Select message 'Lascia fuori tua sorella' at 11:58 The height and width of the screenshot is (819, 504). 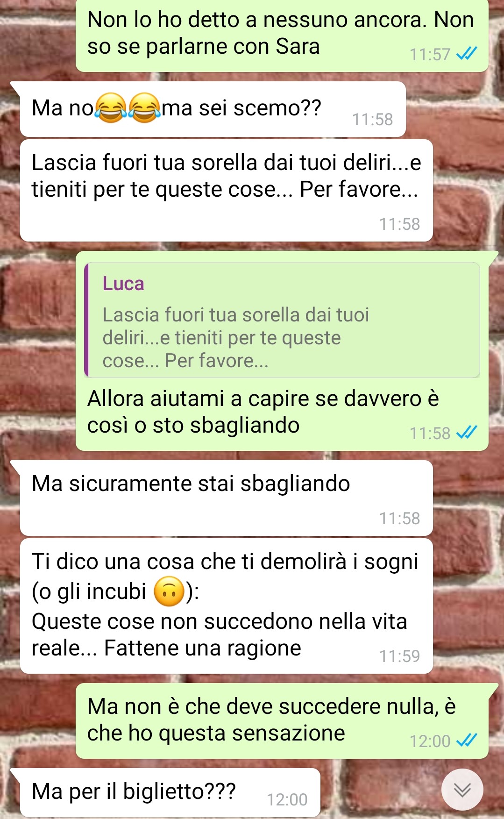click(226, 190)
